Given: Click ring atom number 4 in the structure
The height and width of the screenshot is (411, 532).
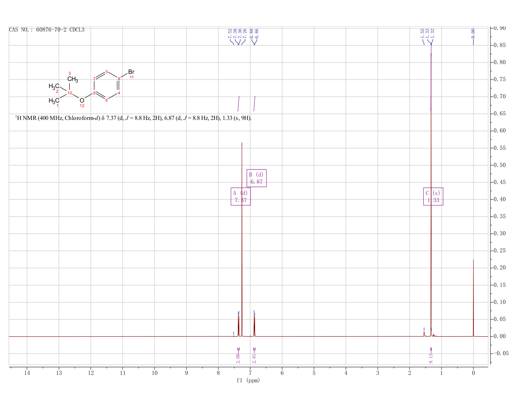Looking at the screenshot, I should pos(119,93).
